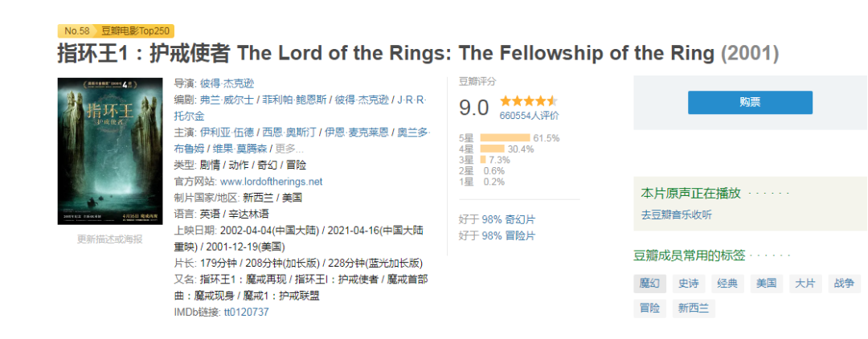
Task: Click 更新描述或海报 under the poster
Action: tap(109, 239)
